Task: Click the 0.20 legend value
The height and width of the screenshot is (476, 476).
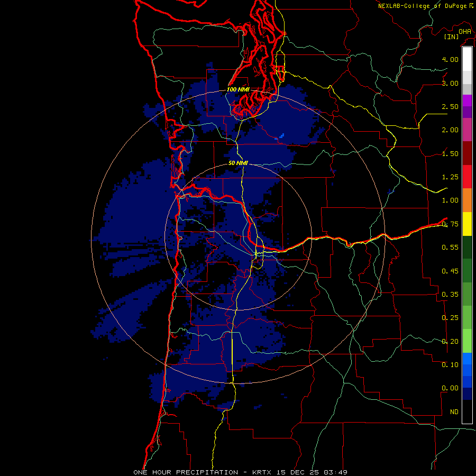Action: point(450,342)
